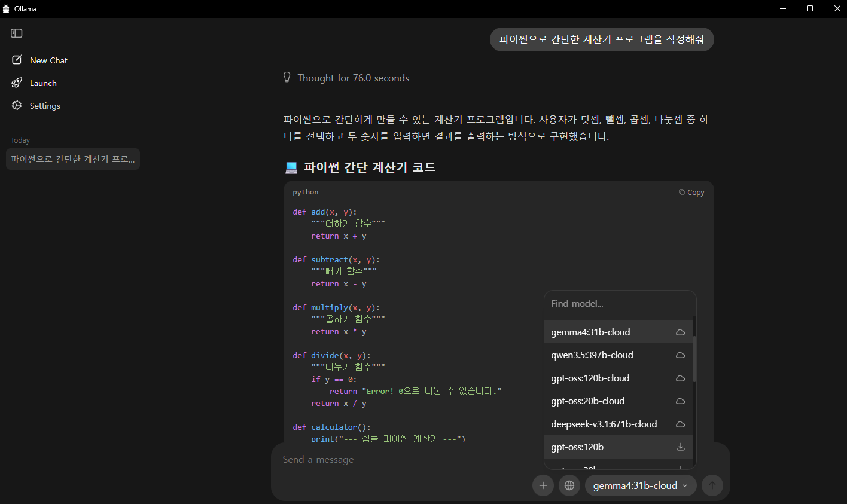Viewport: 847px width, 504px height.
Task: Copy the python code block
Action: click(691, 193)
